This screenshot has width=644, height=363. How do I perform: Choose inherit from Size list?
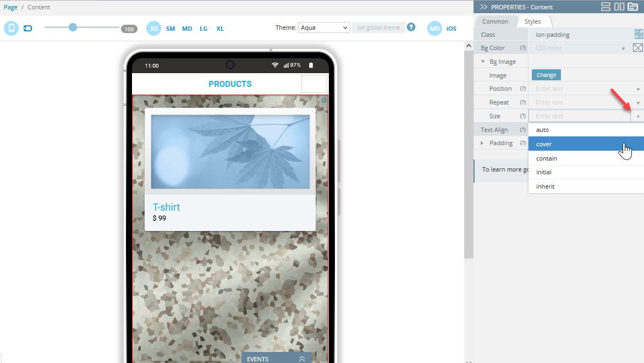pos(586,186)
